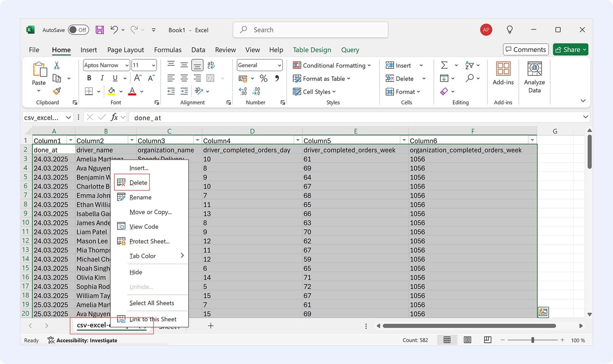The width and height of the screenshot is (613, 364).
Task: Click Merge and Center icon
Action: click(210, 78)
